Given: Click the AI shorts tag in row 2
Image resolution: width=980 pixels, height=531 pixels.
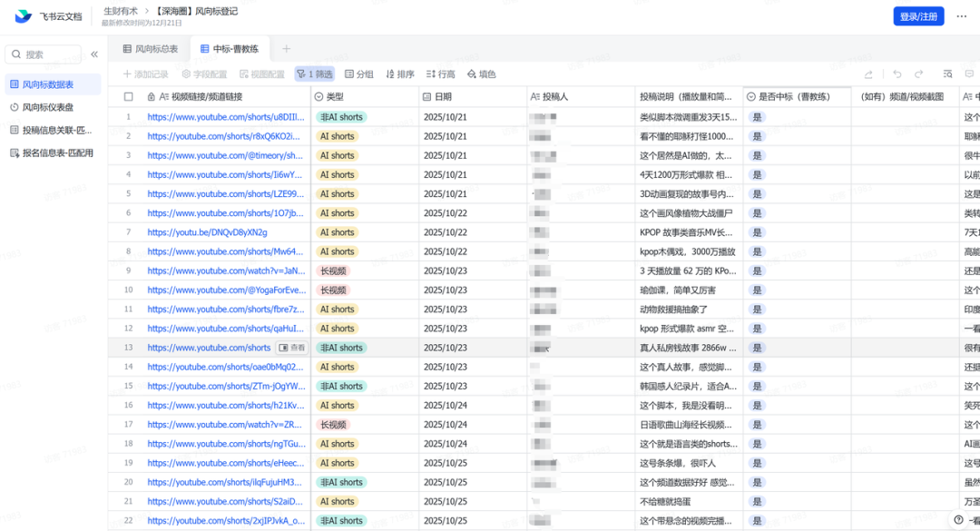Looking at the screenshot, I should [x=337, y=136].
